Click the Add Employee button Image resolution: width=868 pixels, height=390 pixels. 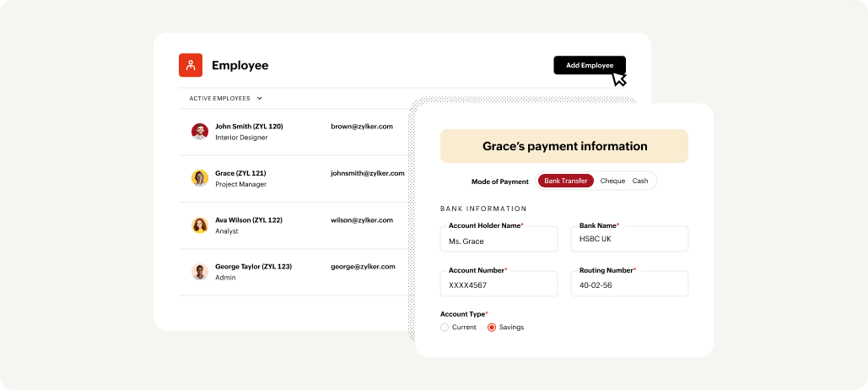coord(590,65)
